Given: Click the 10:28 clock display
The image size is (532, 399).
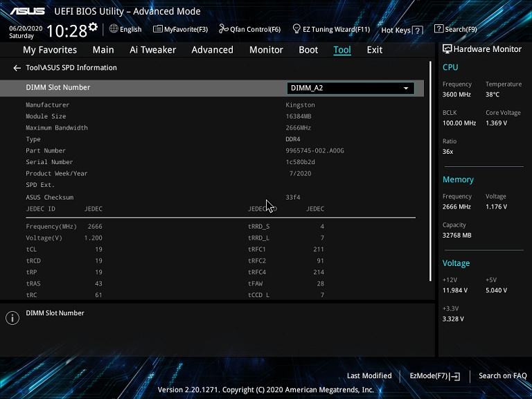Looking at the screenshot, I should tap(66, 31).
